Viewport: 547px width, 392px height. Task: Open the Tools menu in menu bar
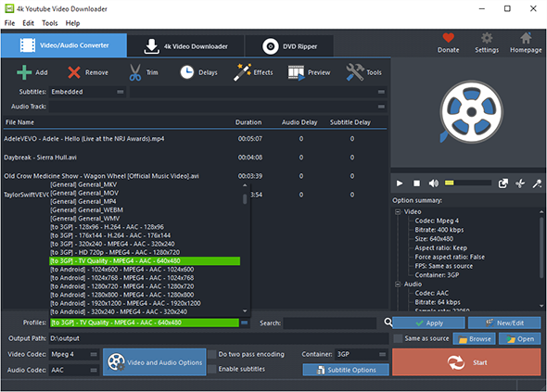(49, 23)
